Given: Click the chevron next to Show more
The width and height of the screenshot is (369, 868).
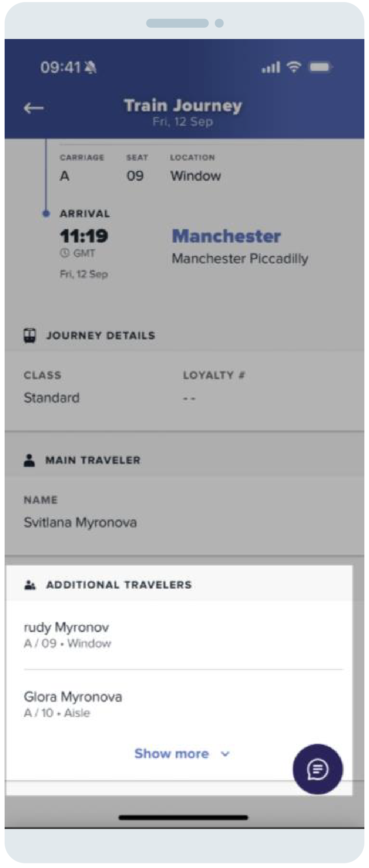Looking at the screenshot, I should pyautogui.click(x=225, y=754).
